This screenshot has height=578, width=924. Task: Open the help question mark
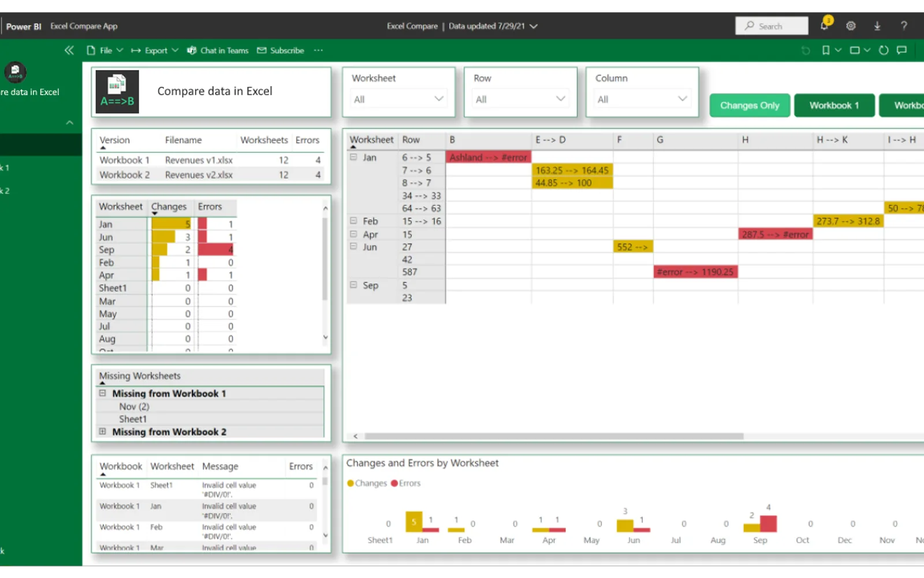click(x=904, y=25)
